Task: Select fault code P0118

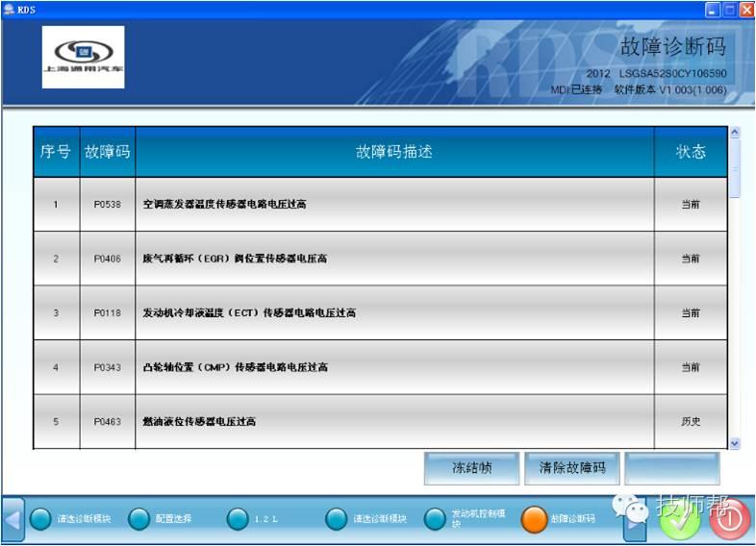Action: point(108,313)
